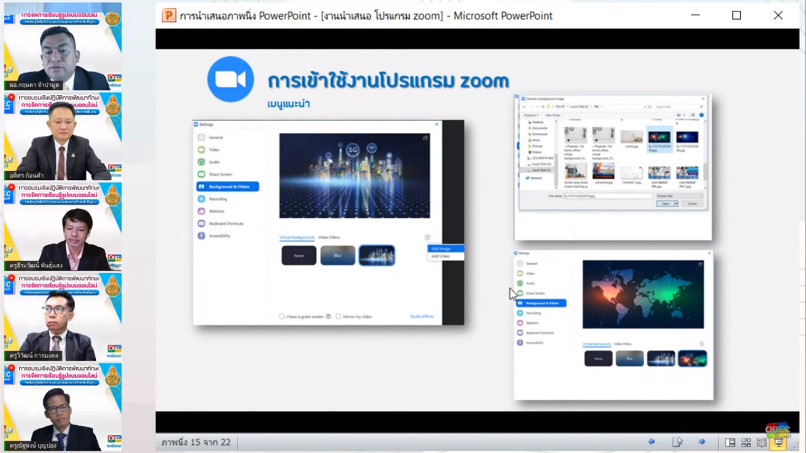The image size is (806, 453).
Task: Switch to Video Filters tab in large Settings
Action: pyautogui.click(x=329, y=237)
